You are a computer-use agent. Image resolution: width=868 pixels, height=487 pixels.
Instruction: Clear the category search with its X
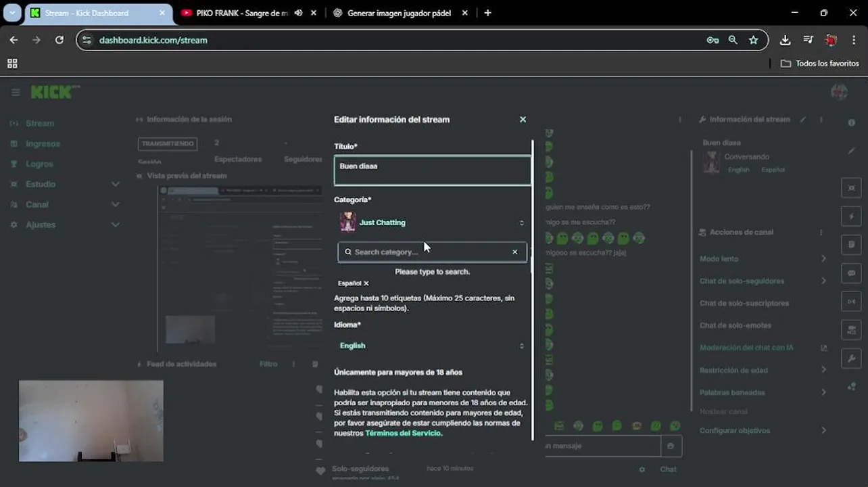tap(514, 252)
